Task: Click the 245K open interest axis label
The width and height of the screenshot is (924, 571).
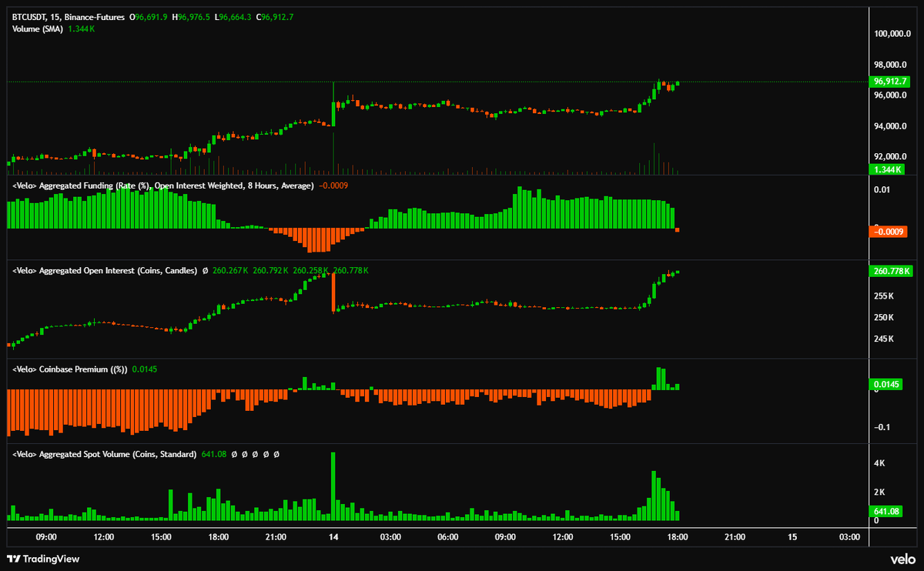Action: [885, 339]
